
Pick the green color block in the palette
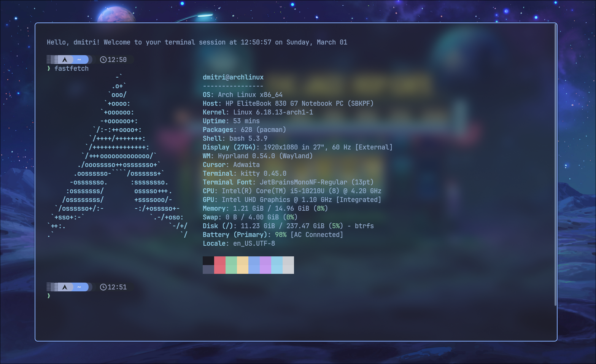point(231,265)
